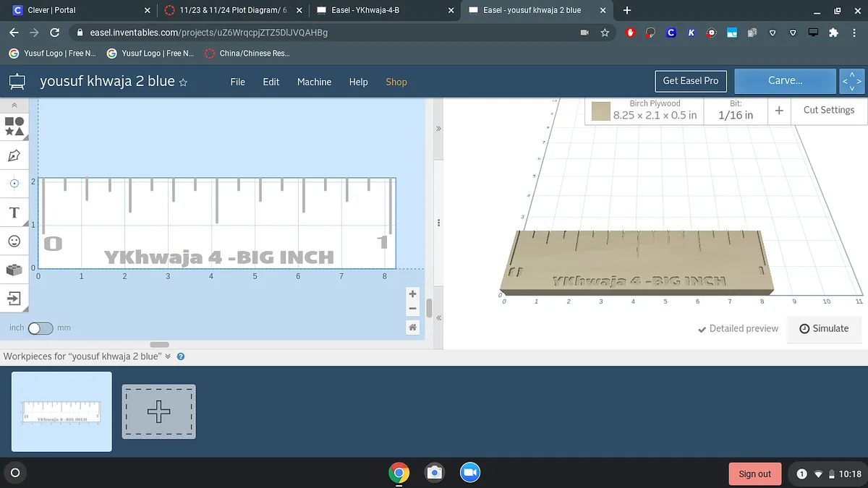
Task: Click the birch plywood material swatch
Action: pyautogui.click(x=600, y=111)
